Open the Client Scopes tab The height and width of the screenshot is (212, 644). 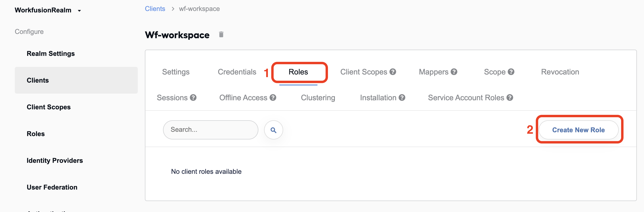tap(363, 72)
